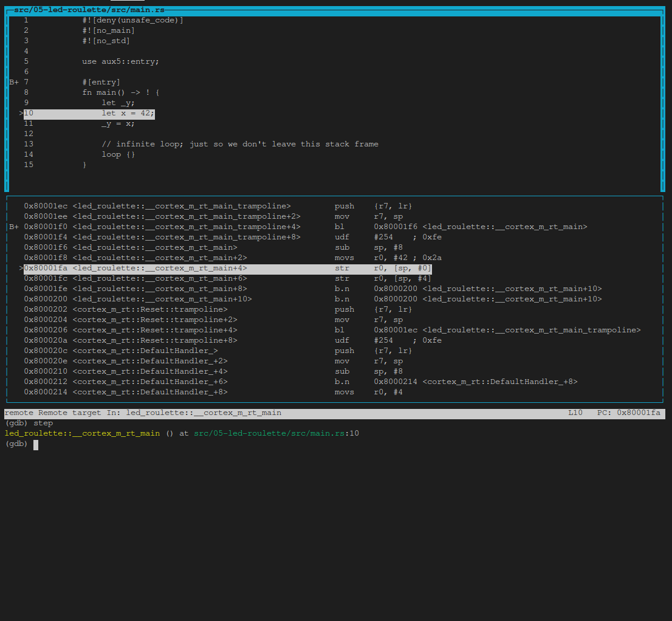Click str r0, [sp, #4] instruction line
This screenshot has width=672, height=621.
228,278
